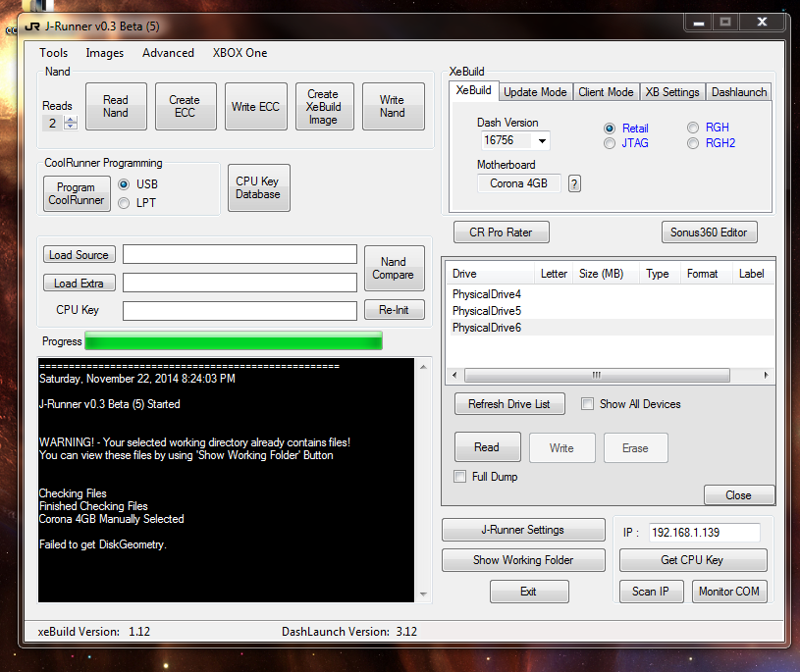800x672 pixels.
Task: Select PhysicalDrive5 in drive list
Action: click(612, 311)
